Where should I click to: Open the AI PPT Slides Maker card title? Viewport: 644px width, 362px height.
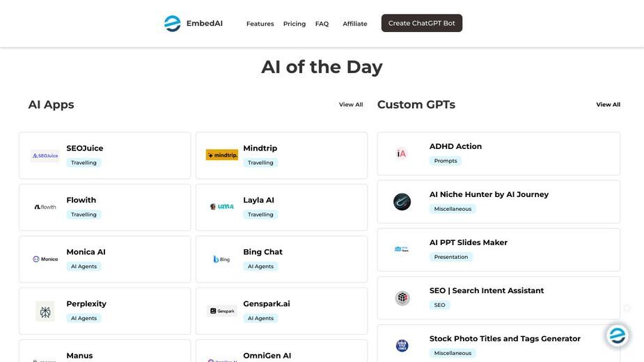pos(469,242)
